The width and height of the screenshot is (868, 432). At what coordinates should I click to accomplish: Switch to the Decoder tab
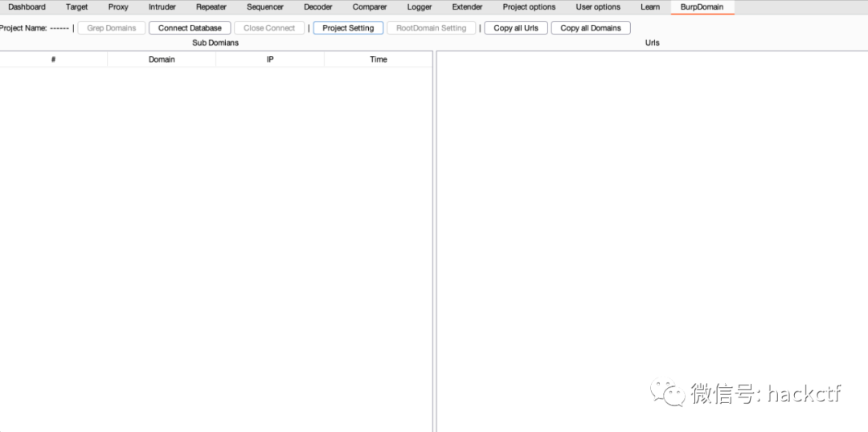click(318, 7)
